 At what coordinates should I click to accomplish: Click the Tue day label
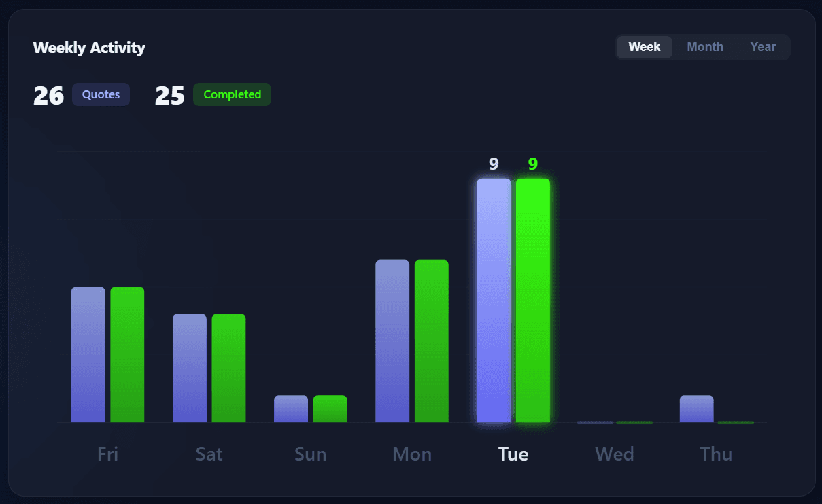513,454
